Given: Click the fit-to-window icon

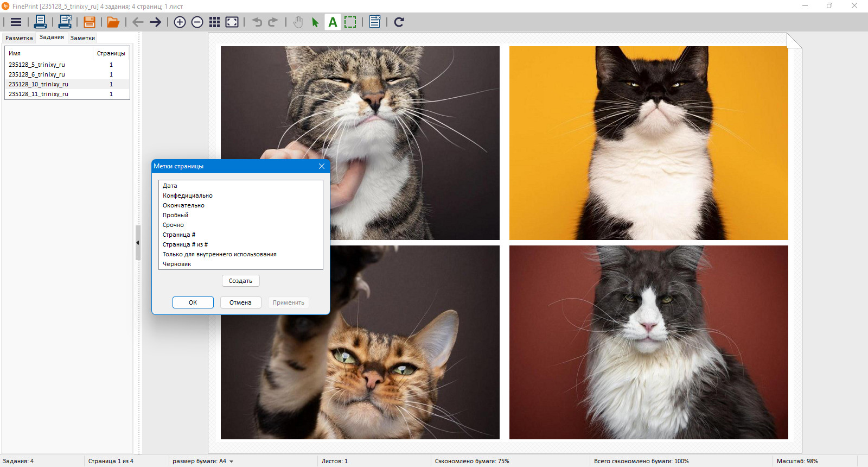Looking at the screenshot, I should point(232,22).
